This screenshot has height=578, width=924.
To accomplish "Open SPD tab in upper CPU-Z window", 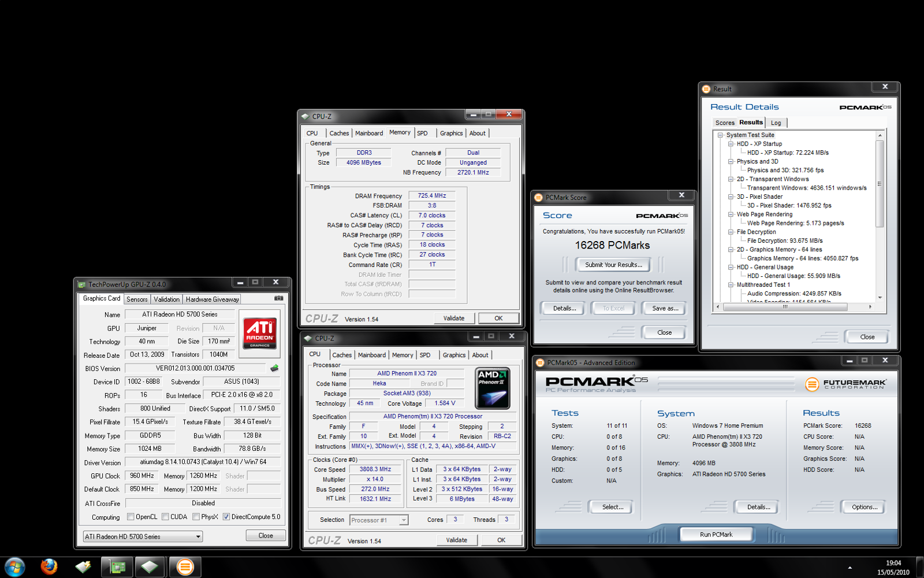I will pos(423,134).
